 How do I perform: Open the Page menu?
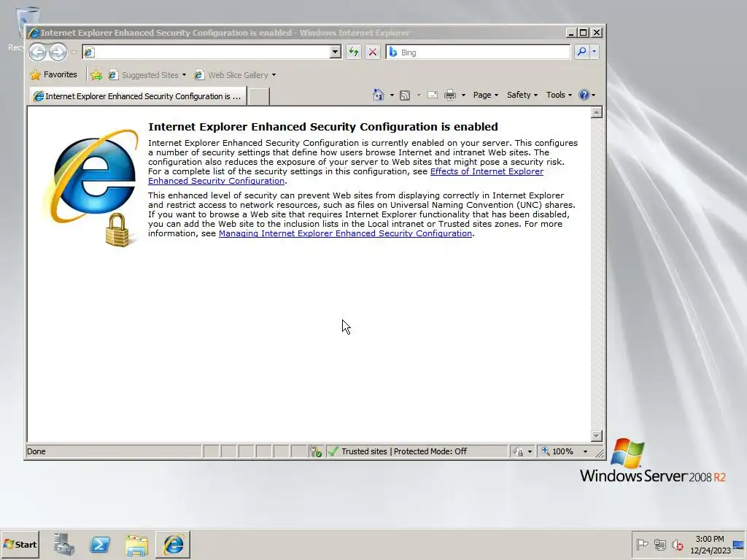[485, 95]
